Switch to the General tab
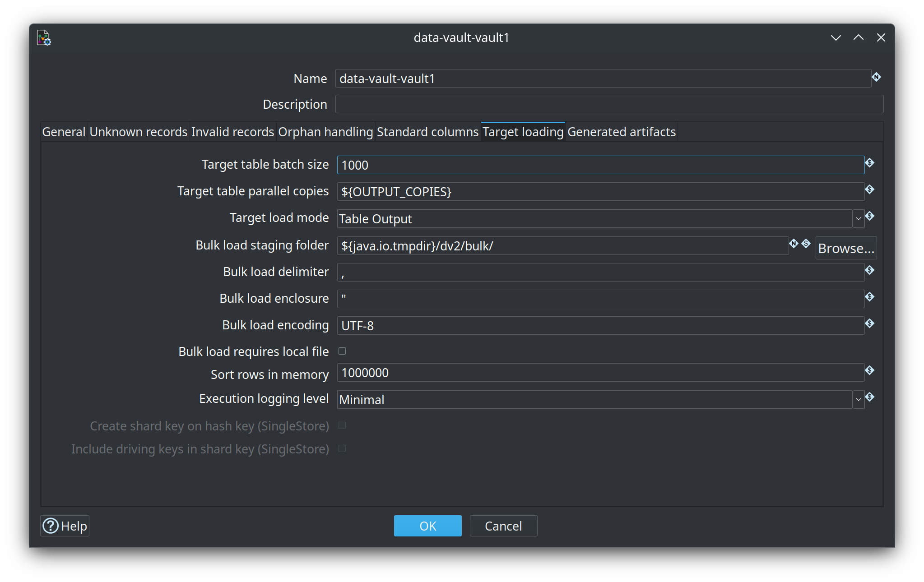 (64, 132)
